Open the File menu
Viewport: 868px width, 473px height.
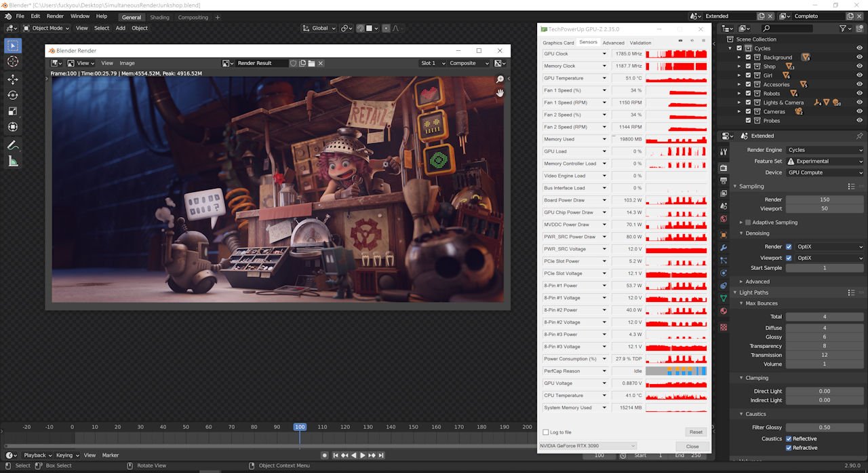[20, 16]
